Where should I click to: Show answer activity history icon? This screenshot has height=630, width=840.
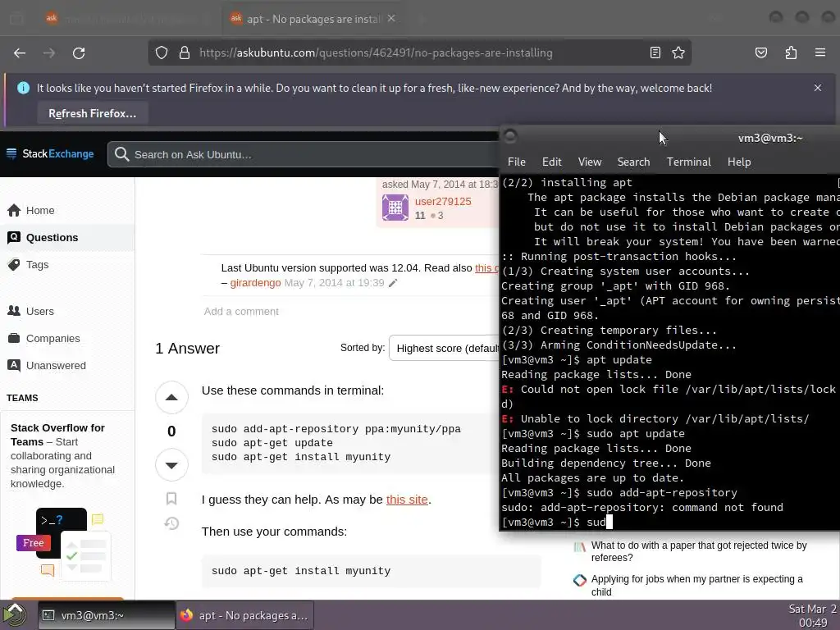(x=171, y=523)
